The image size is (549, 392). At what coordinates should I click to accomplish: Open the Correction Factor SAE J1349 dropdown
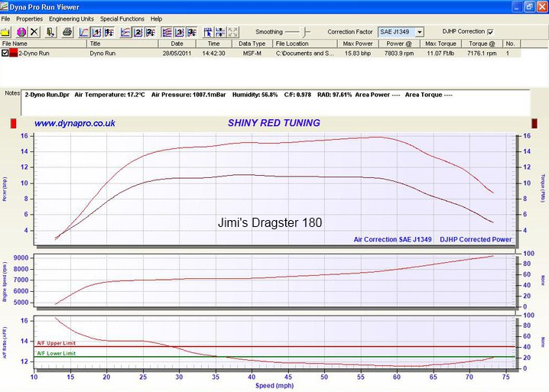click(x=420, y=32)
